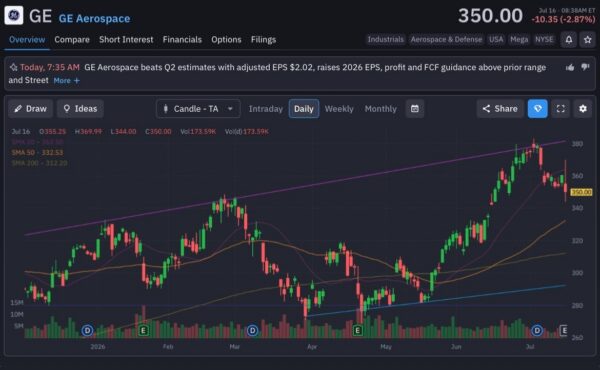
Task: Click the SMA 50 indicator label
Action: (x=37, y=152)
